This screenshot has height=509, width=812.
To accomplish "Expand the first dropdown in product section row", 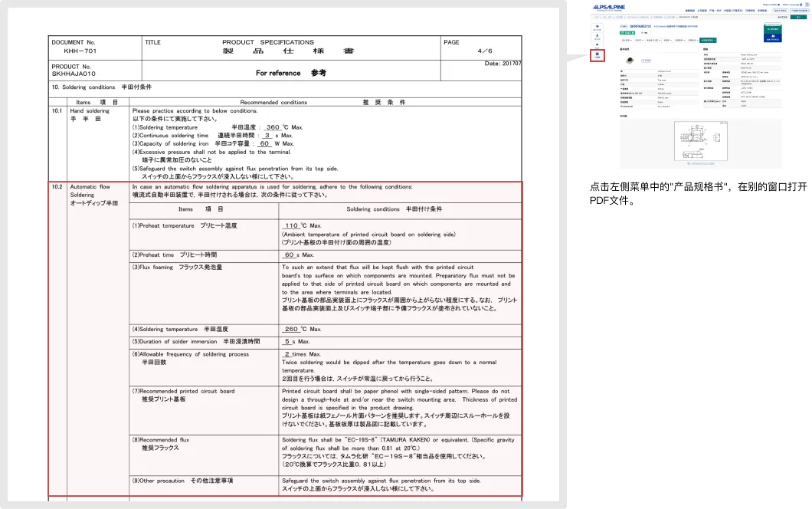I will 627,39.
